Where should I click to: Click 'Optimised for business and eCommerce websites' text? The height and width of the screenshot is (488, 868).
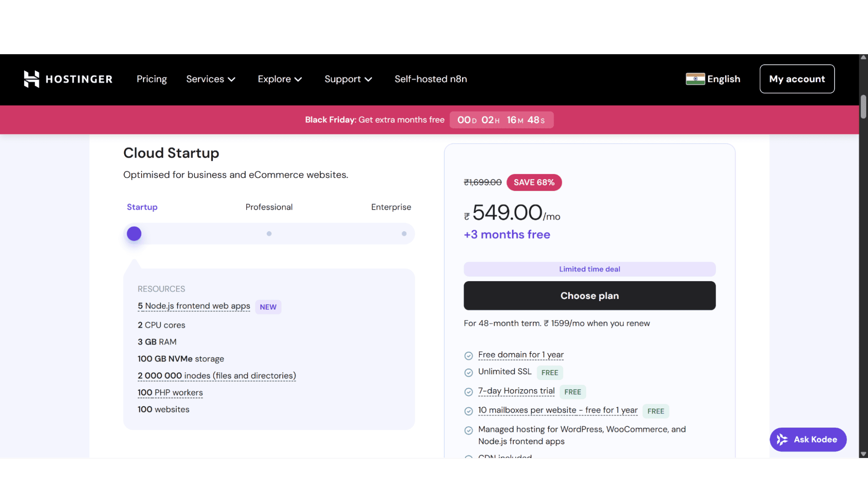(x=236, y=174)
